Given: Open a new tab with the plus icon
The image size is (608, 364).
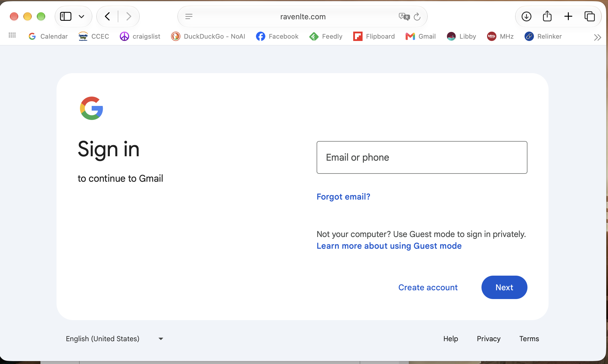Looking at the screenshot, I should 568,16.
